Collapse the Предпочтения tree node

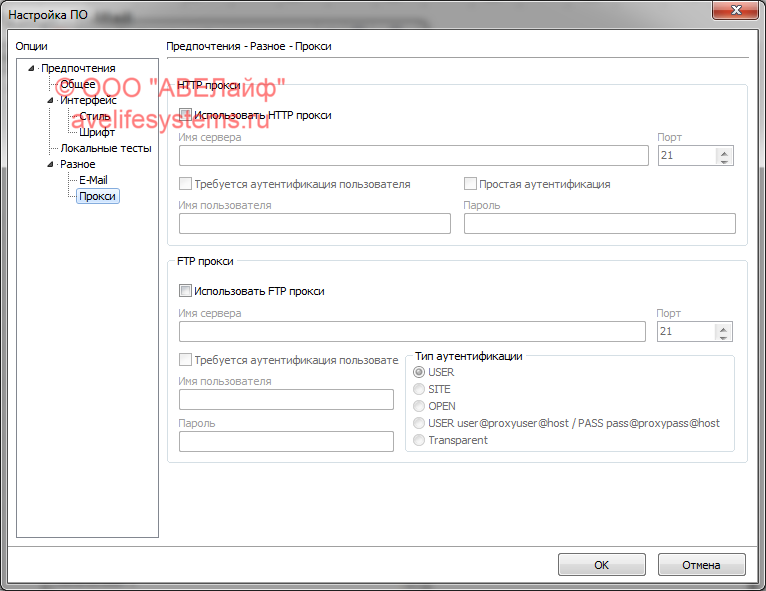point(32,69)
